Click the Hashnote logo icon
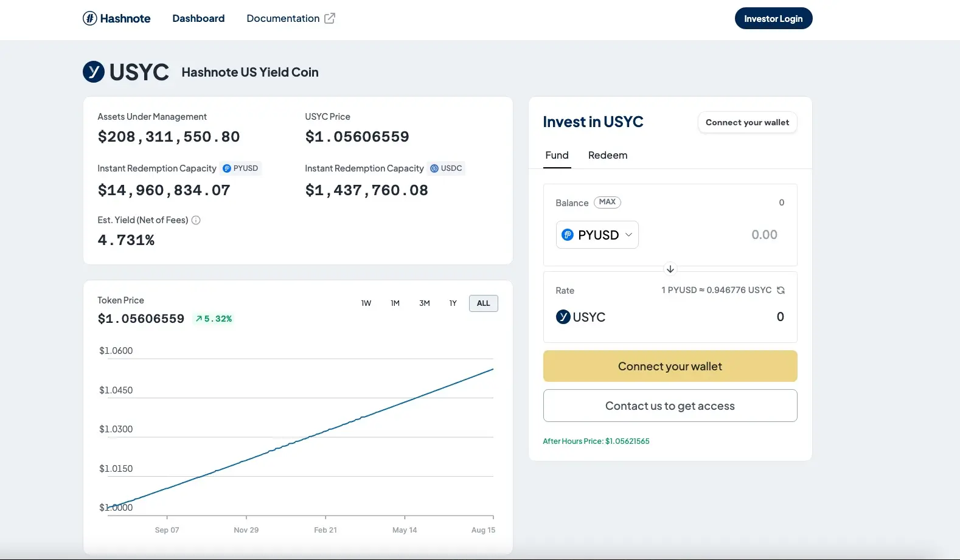 click(x=89, y=18)
